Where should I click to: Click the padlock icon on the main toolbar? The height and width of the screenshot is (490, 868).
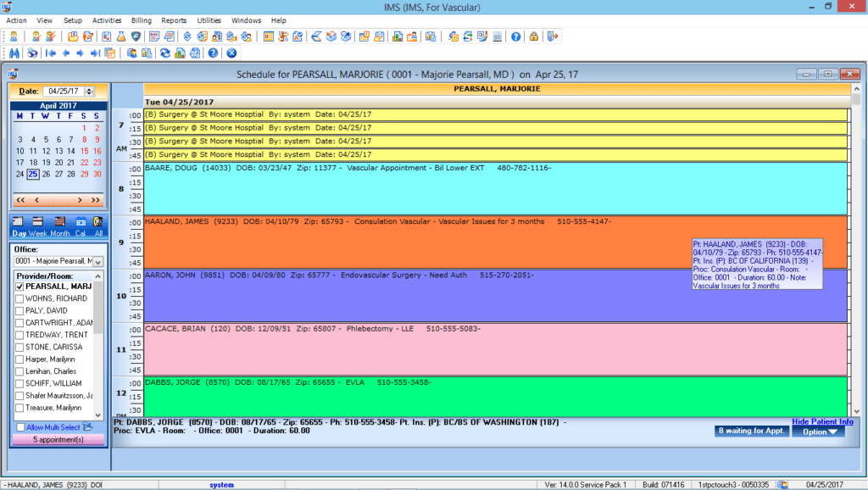534,36
